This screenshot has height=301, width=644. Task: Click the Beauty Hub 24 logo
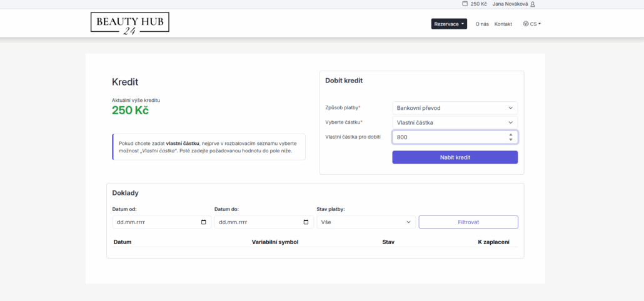(x=129, y=24)
